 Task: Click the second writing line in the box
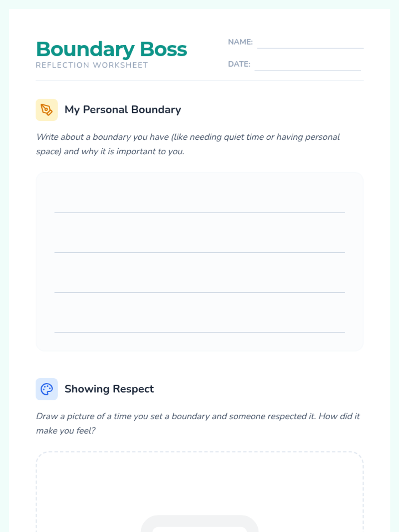[x=199, y=252]
